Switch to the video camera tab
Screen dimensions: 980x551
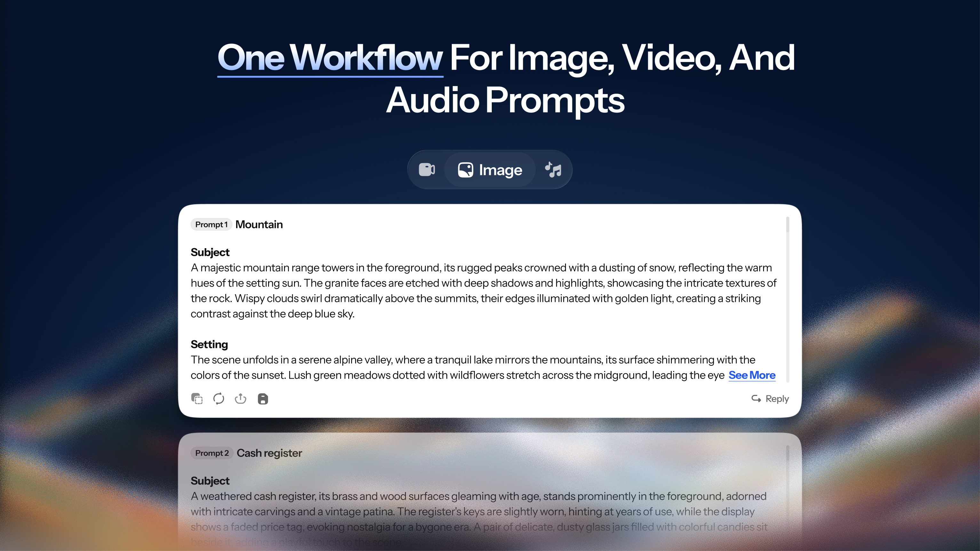click(427, 169)
